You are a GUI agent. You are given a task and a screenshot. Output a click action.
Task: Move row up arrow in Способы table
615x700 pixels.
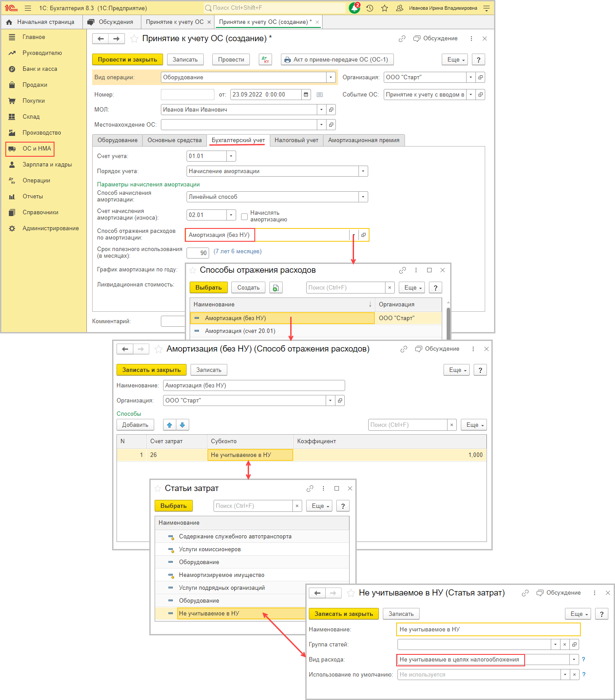pyautogui.click(x=169, y=425)
